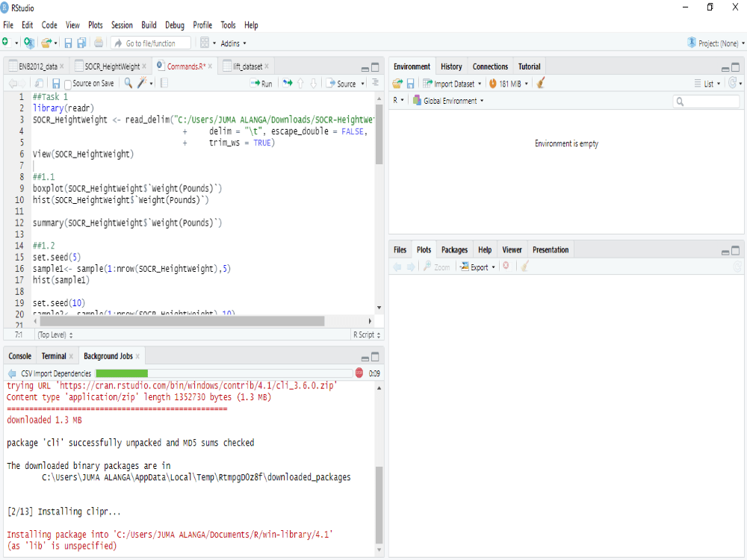This screenshot has height=560, width=747.
Task: Open the R Script file type selector
Action: pyautogui.click(x=366, y=335)
